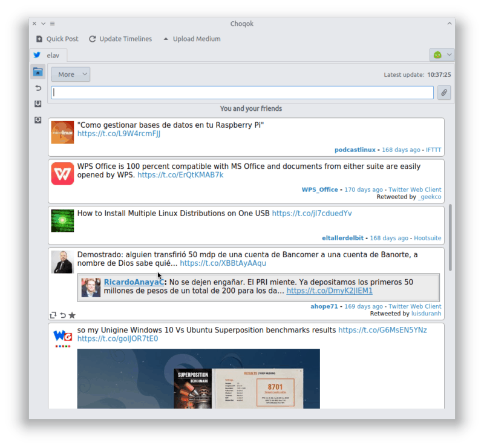Click the Quick Post toolbar button

(57, 39)
